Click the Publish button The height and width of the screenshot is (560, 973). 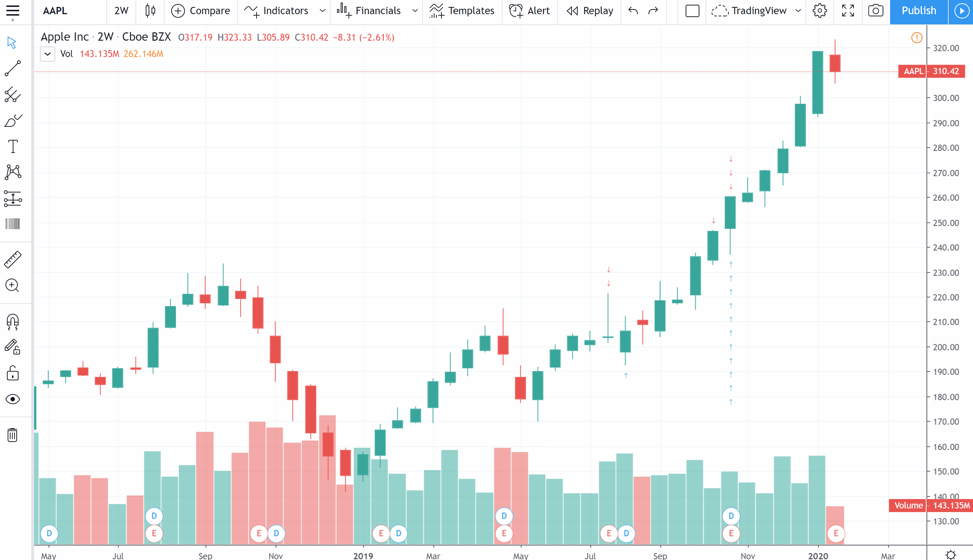(919, 11)
